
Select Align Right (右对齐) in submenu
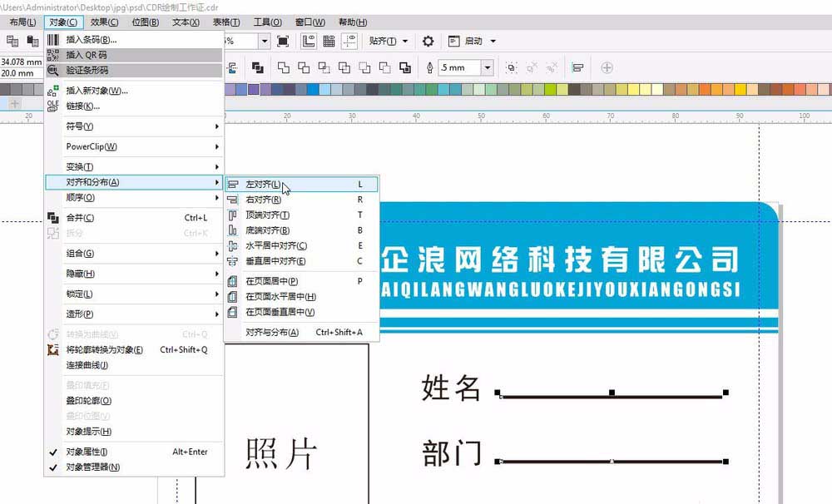click(301, 200)
